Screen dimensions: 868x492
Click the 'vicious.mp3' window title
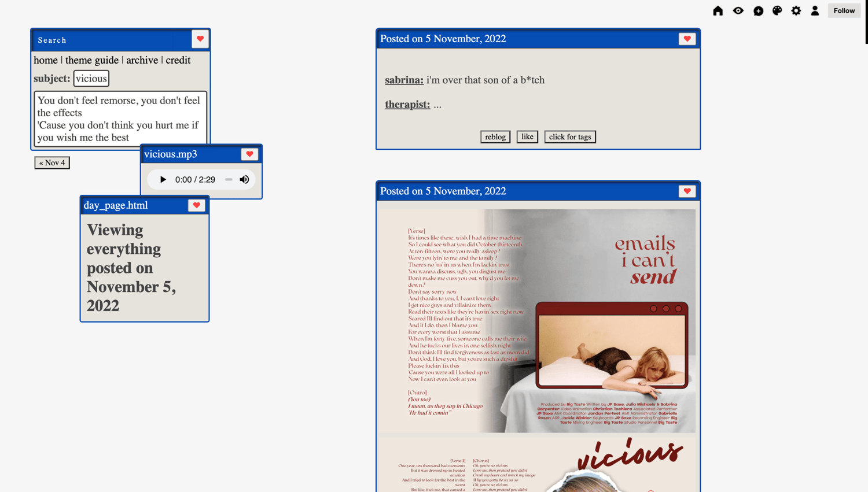171,154
